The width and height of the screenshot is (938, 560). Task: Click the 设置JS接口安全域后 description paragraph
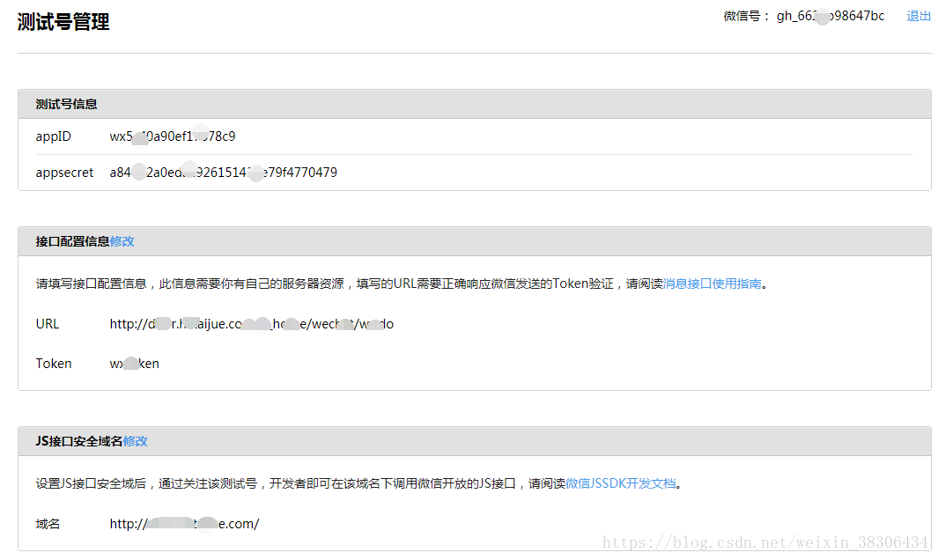point(359,483)
